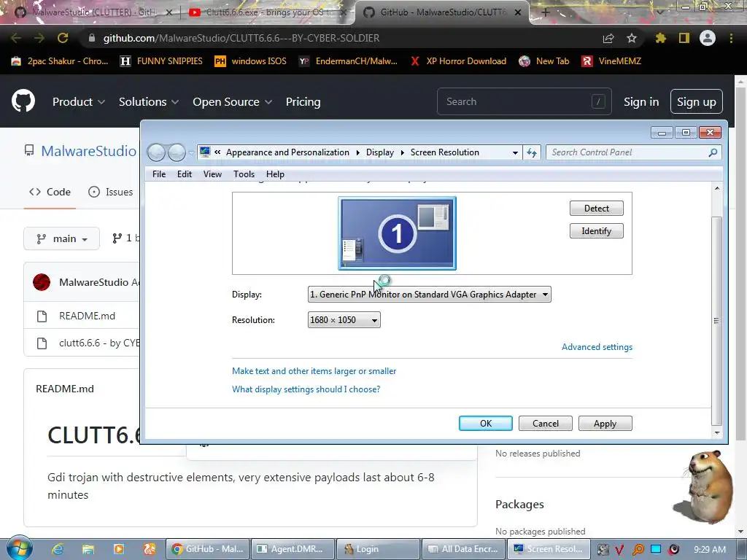
Task: Click the Cancel button
Action: click(x=546, y=424)
